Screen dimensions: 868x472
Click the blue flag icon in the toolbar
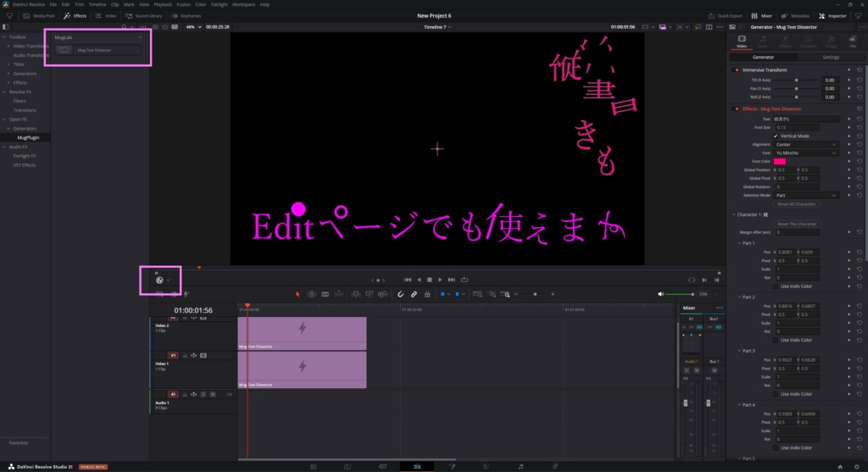pyautogui.click(x=442, y=294)
